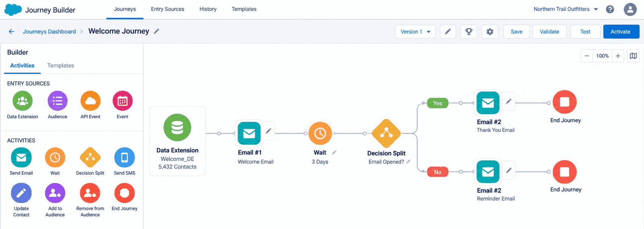This screenshot has width=644, height=229.
Task: Pick the Send SMS activity icon
Action: (124, 157)
